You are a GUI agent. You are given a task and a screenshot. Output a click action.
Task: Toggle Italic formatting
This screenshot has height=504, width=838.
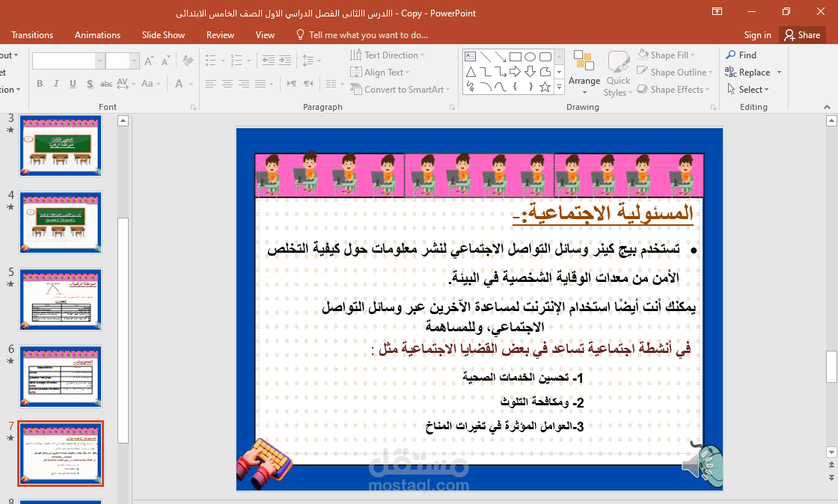click(56, 84)
